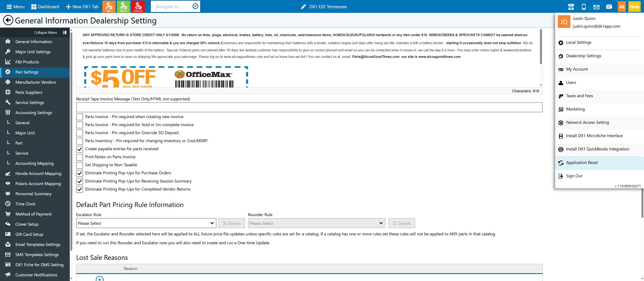Viewport: 644px width, 281px height.
Task: Check Pin required for Override SO Deposit
Action: tap(79, 133)
